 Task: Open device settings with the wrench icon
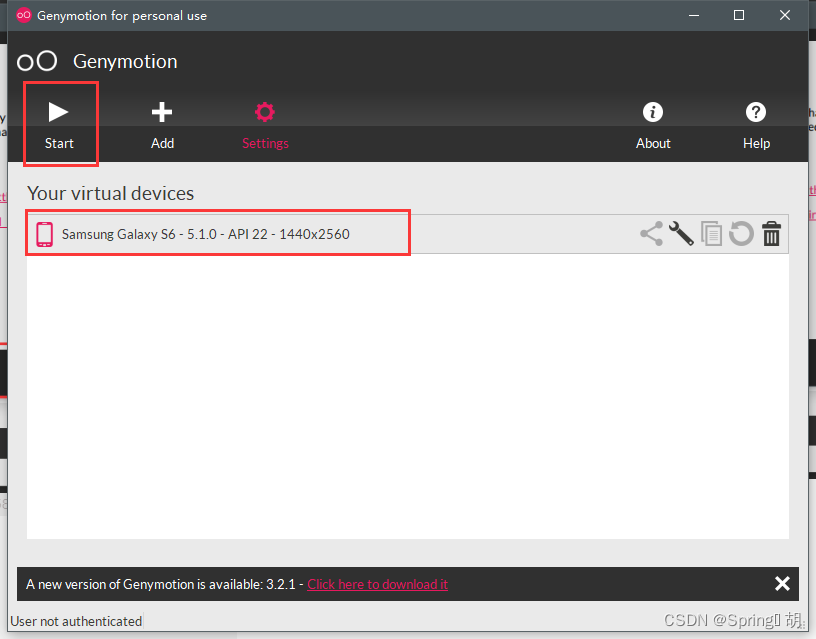click(x=681, y=234)
